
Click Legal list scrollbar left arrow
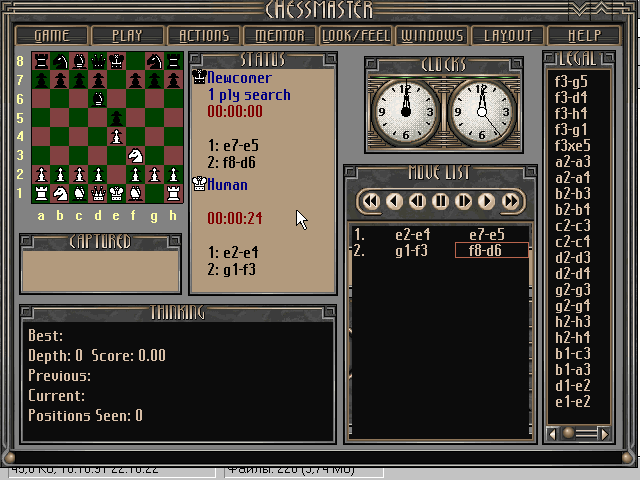553,433
